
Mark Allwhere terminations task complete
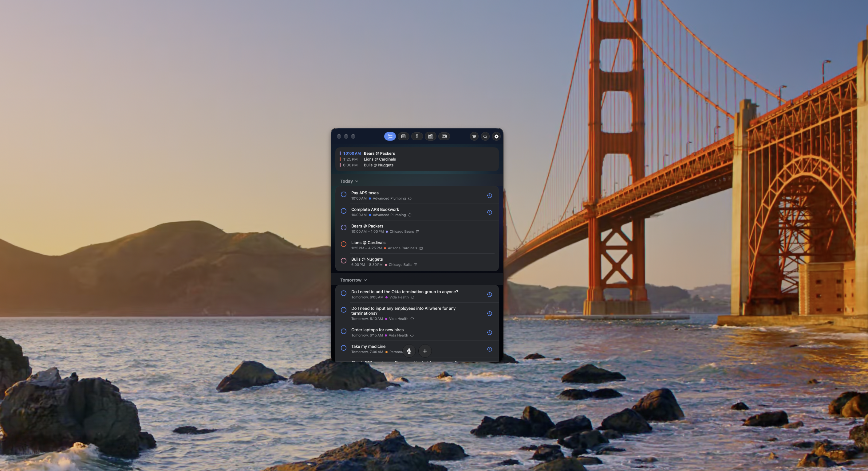[343, 310]
